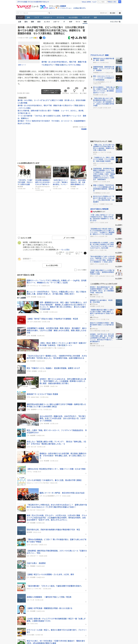This screenshot has width=138, height=644.
Task: Open the 埼玉「可搬式オービス」窃盗疑い article
Action: [53, 368]
